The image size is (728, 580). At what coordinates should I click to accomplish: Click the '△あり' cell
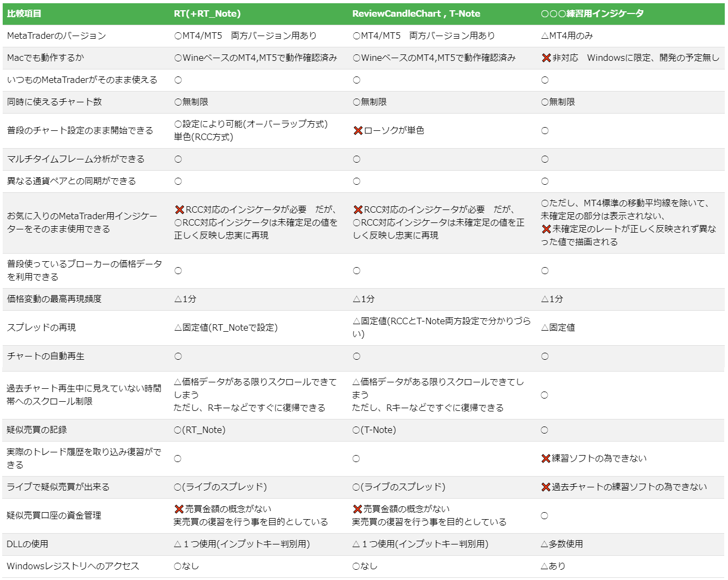(x=553, y=567)
